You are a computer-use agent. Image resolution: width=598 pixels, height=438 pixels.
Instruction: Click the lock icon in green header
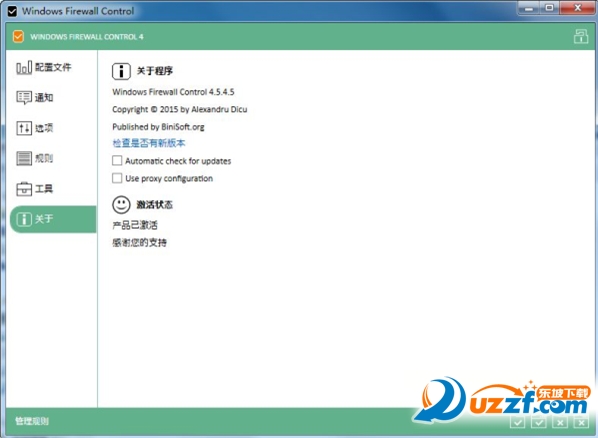point(581,37)
